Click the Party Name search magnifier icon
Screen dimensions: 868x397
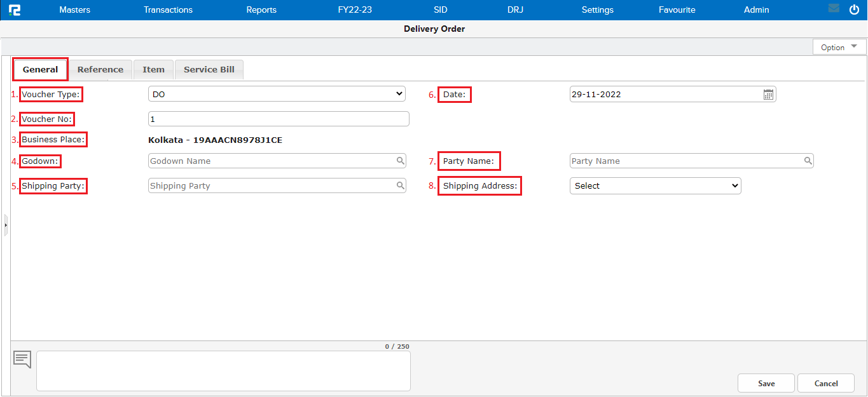[808, 161]
